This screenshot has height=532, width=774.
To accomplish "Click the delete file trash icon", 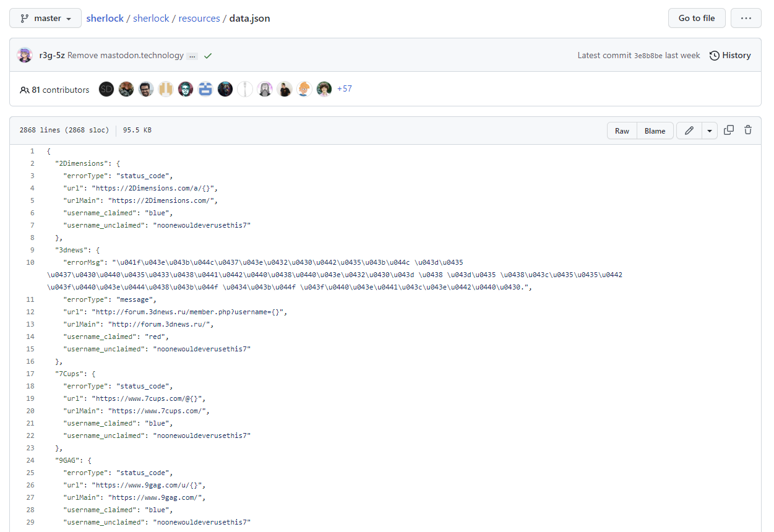I will point(748,130).
